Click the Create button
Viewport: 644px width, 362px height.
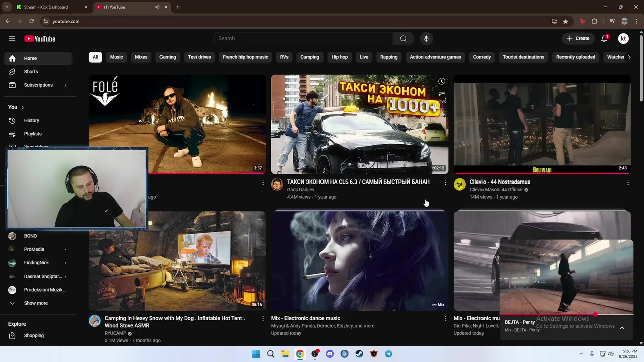[578, 39]
